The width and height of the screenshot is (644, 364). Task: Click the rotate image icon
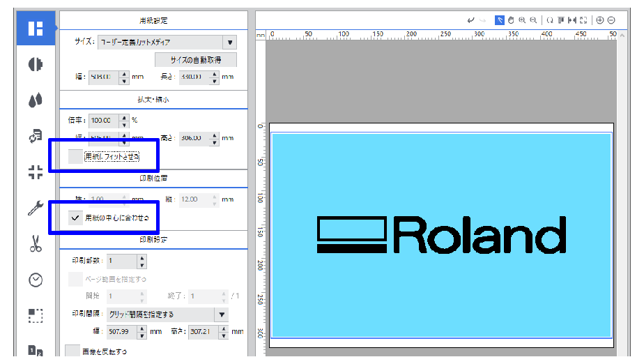pyautogui.click(x=550, y=20)
